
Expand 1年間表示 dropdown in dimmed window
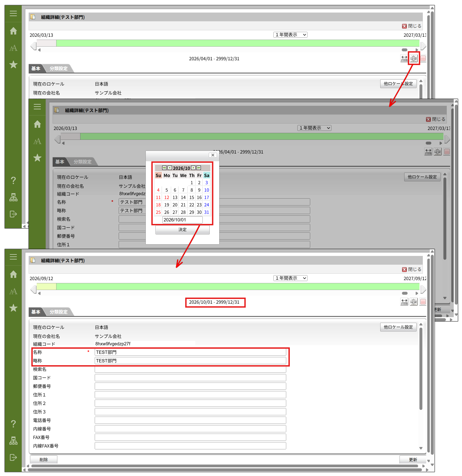point(314,128)
